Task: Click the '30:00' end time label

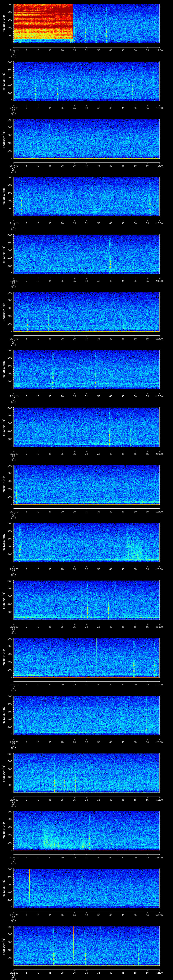Action: [x=159, y=800]
